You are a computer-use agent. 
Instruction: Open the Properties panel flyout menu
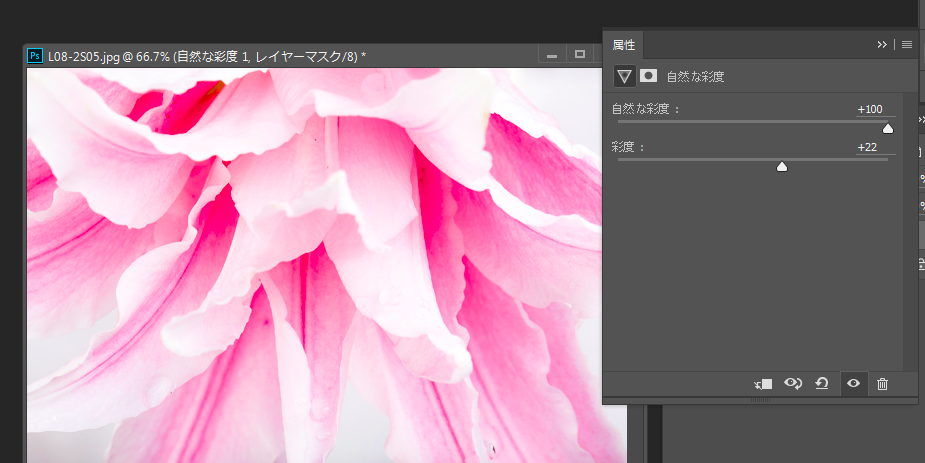point(907,44)
